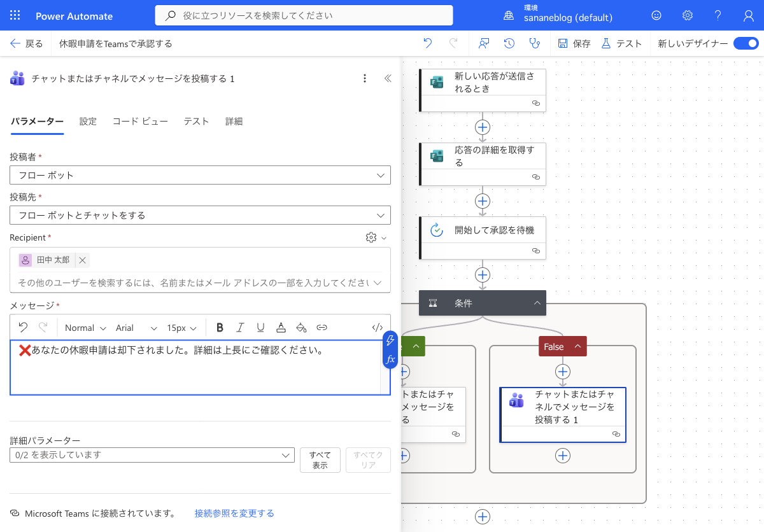Image resolution: width=764 pixels, height=532 pixels.
Task: Collapse the False branch
Action: click(x=577, y=347)
